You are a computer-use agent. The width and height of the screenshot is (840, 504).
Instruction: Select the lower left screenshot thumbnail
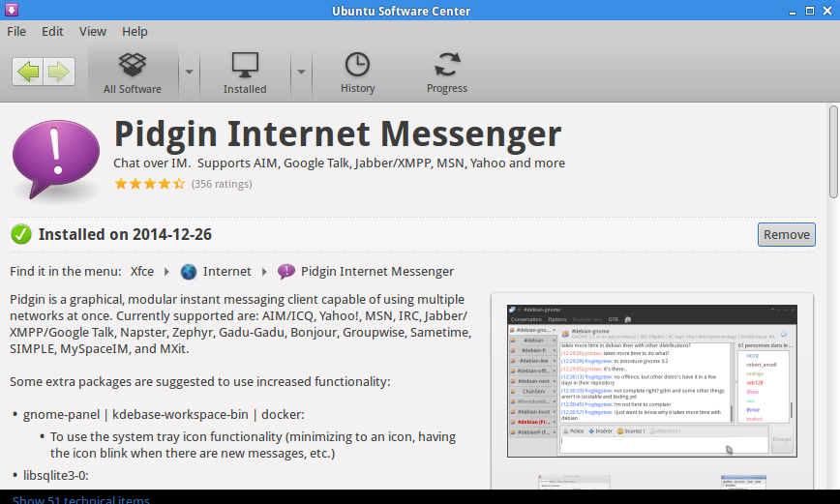(x=574, y=482)
